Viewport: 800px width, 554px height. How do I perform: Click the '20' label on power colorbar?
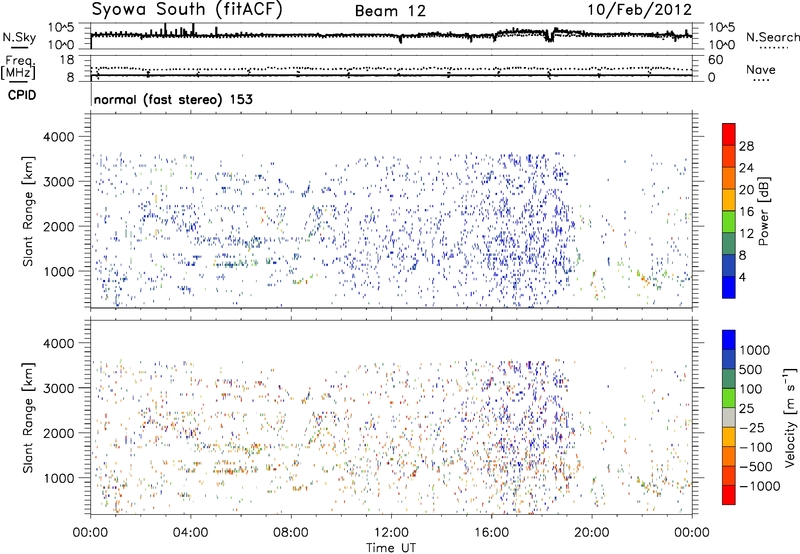click(x=746, y=190)
